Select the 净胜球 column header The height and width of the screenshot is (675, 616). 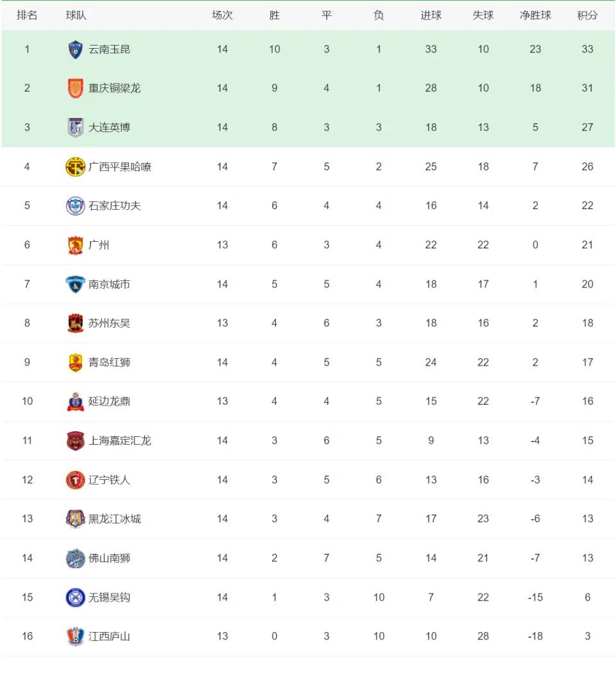535,15
